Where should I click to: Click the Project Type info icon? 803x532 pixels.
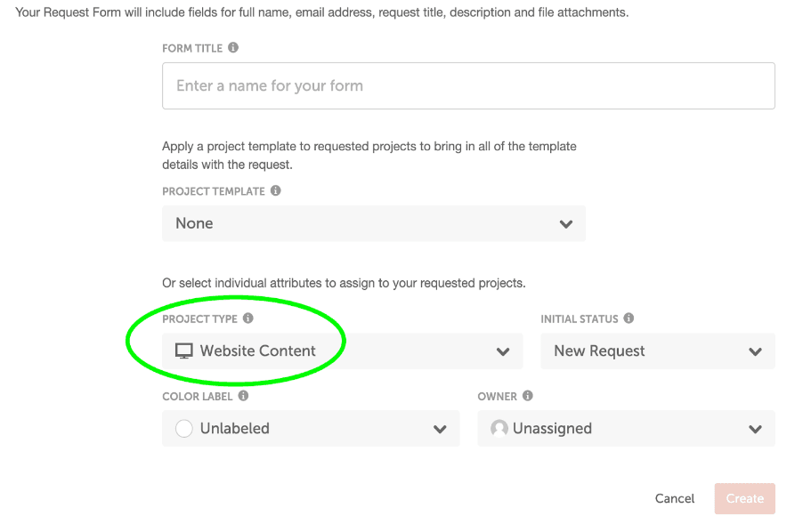tap(247, 318)
